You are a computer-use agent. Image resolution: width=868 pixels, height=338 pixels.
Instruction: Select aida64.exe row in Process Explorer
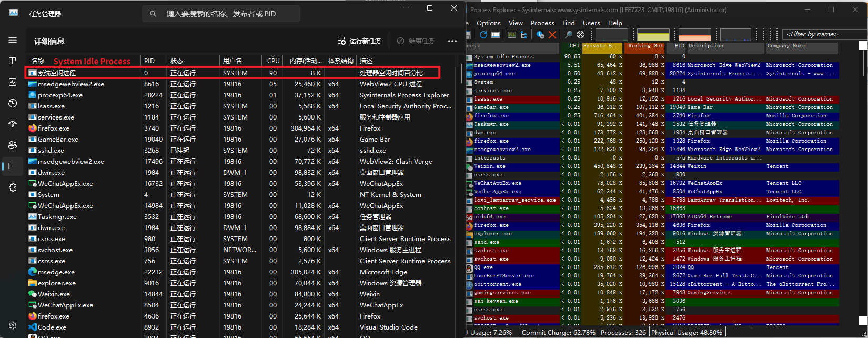[x=652, y=217]
